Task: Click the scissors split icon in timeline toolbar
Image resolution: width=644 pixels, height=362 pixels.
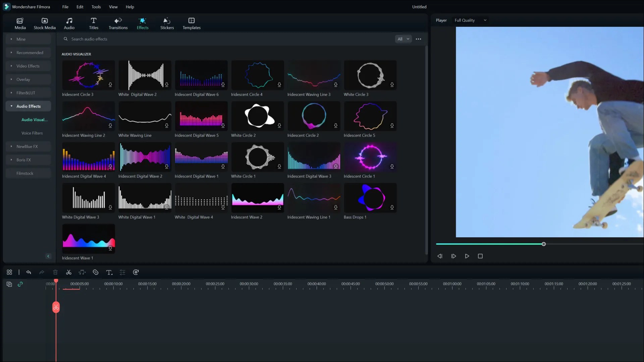Action: (69, 272)
